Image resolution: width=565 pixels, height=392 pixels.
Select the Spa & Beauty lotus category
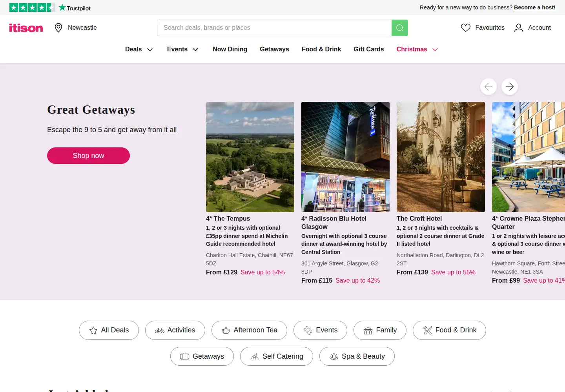point(357,356)
